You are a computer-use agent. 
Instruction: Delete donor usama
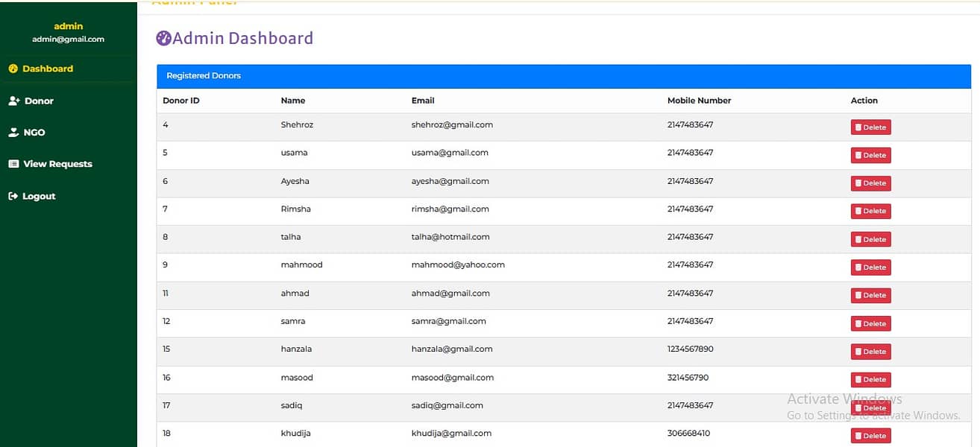click(870, 155)
